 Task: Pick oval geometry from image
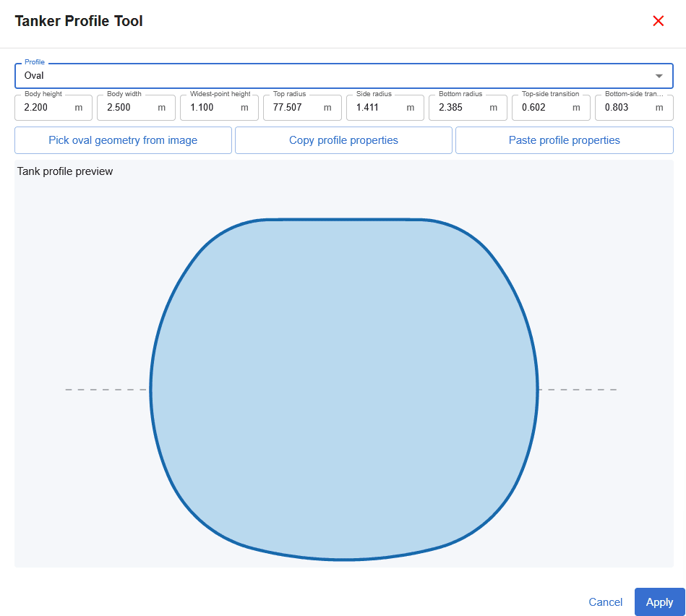click(x=123, y=140)
